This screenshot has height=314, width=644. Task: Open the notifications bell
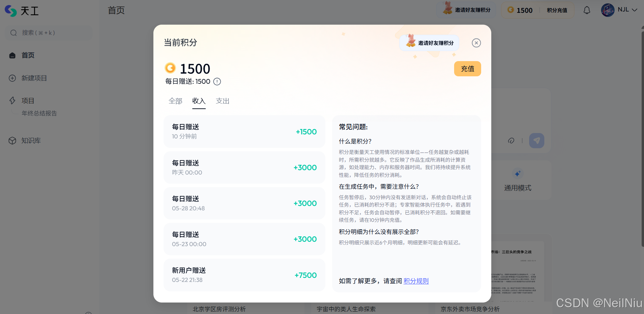click(587, 10)
